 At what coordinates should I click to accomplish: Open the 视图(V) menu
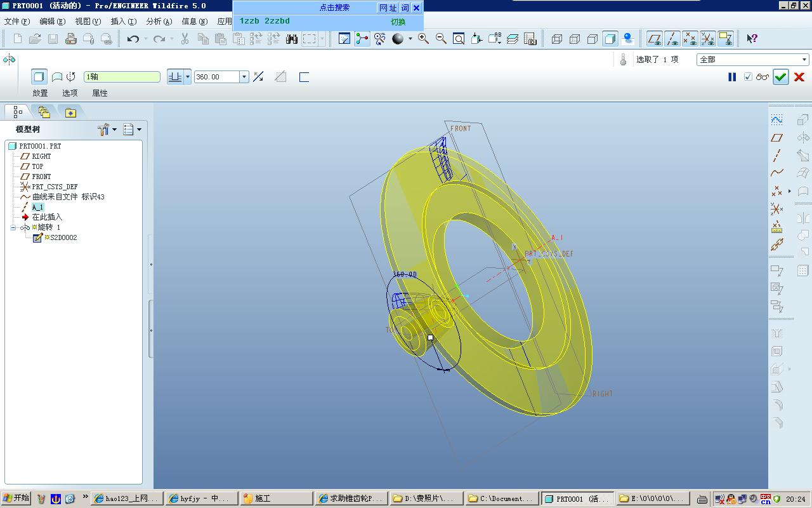point(88,22)
